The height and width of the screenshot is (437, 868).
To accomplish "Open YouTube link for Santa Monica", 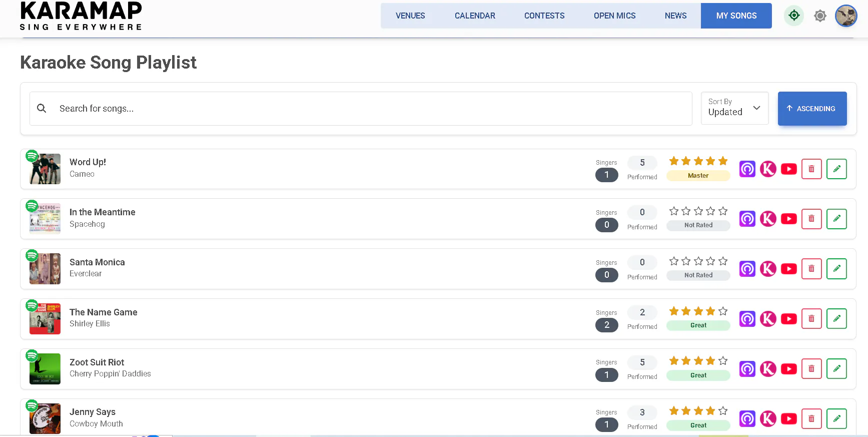I will click(789, 269).
